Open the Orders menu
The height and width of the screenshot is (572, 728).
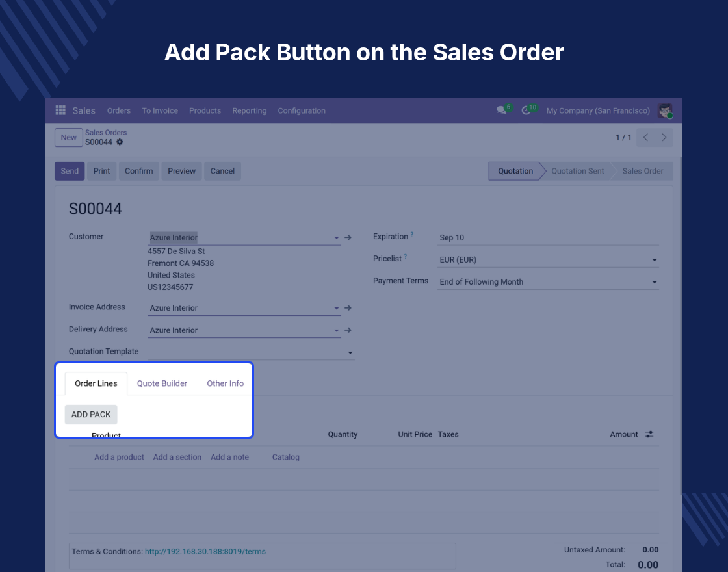(x=119, y=110)
